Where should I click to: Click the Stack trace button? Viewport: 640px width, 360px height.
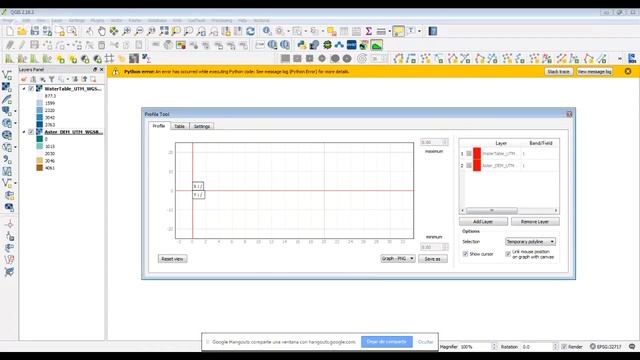point(558,71)
